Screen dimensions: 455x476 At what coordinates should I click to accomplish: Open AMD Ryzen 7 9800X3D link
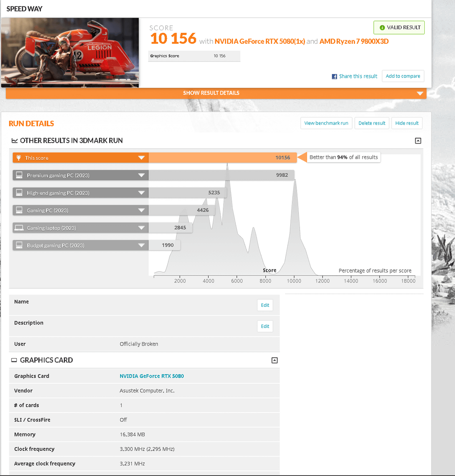click(354, 42)
